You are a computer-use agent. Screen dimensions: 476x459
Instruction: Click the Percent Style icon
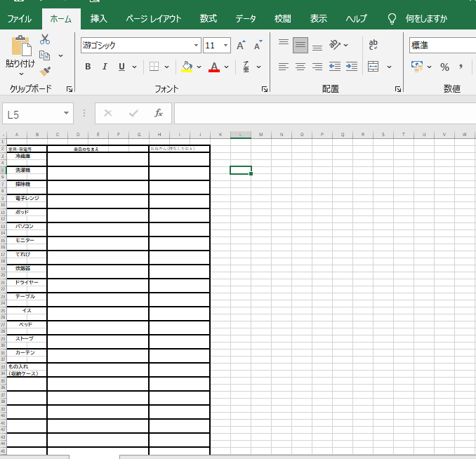pos(444,67)
